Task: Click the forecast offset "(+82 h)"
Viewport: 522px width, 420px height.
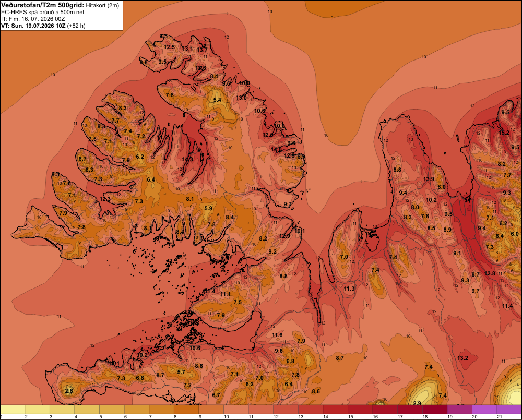Action: pos(76,26)
